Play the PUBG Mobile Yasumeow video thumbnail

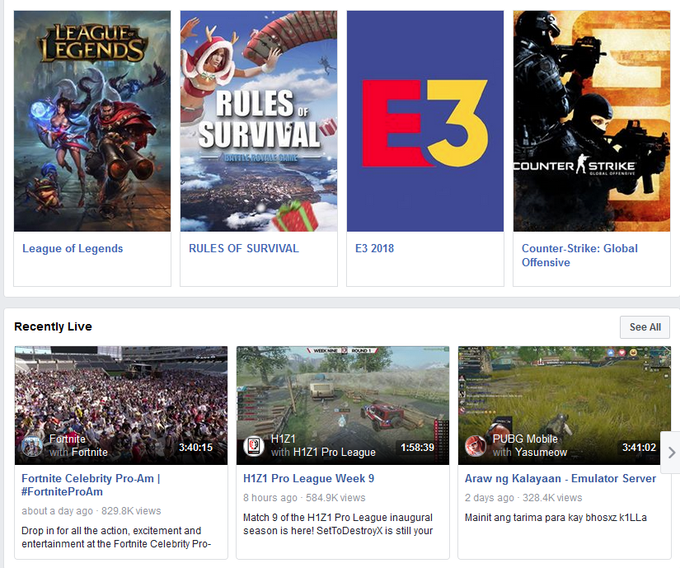coord(564,405)
